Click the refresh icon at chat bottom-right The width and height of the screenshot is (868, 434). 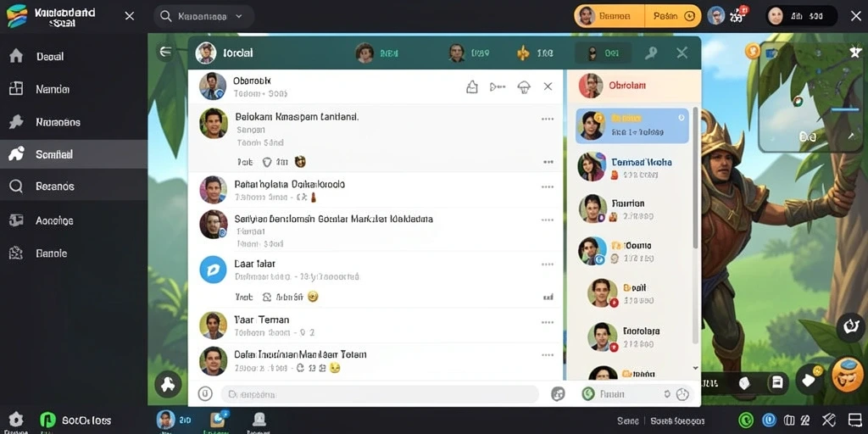(668, 394)
